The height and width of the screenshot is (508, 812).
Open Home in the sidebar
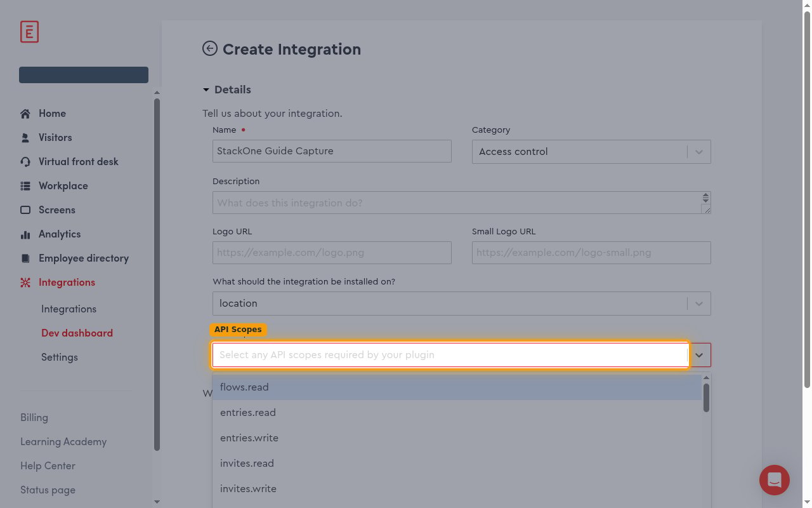coord(52,114)
